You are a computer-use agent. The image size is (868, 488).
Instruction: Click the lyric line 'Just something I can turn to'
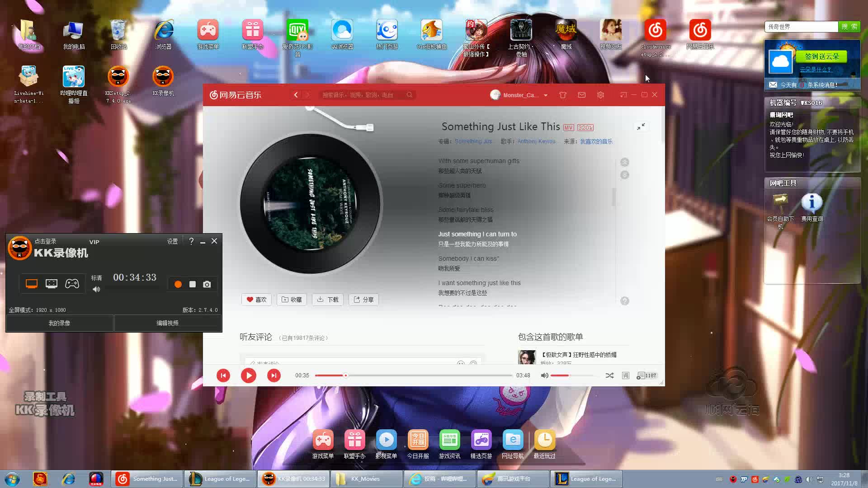[x=477, y=234]
